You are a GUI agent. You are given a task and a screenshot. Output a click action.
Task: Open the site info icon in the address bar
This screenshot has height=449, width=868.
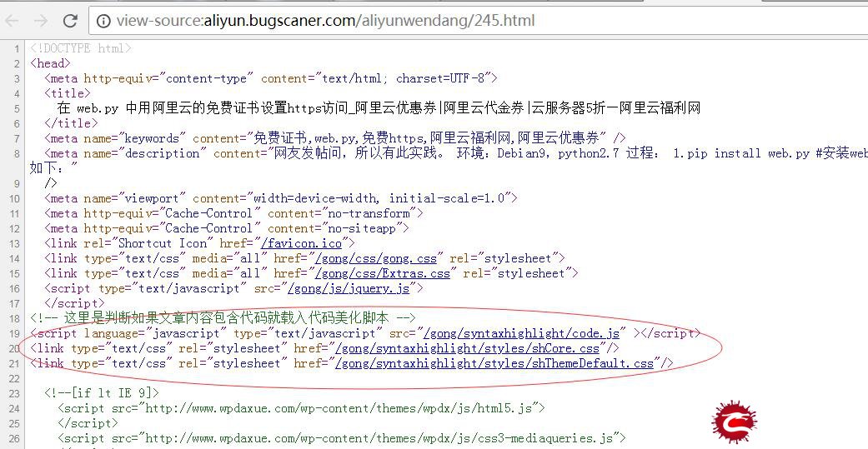pos(103,21)
